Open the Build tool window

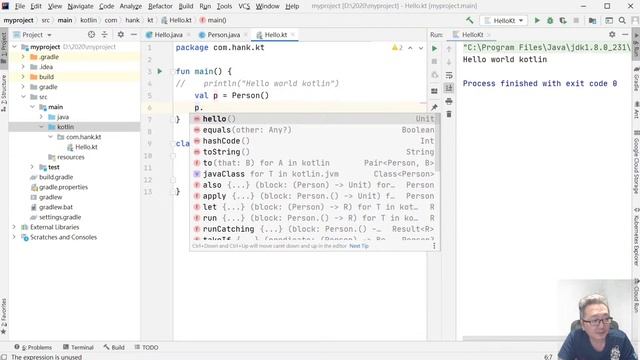click(x=114, y=347)
